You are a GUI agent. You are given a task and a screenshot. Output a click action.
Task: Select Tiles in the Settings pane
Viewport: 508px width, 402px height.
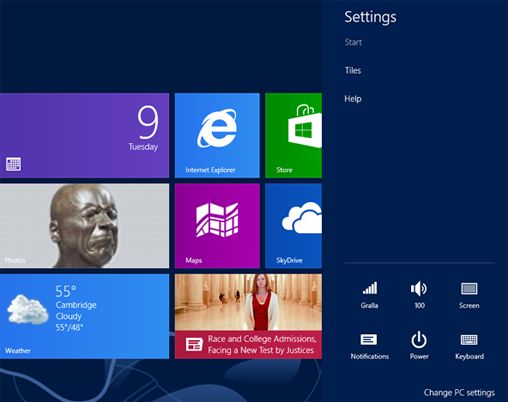pyautogui.click(x=353, y=70)
